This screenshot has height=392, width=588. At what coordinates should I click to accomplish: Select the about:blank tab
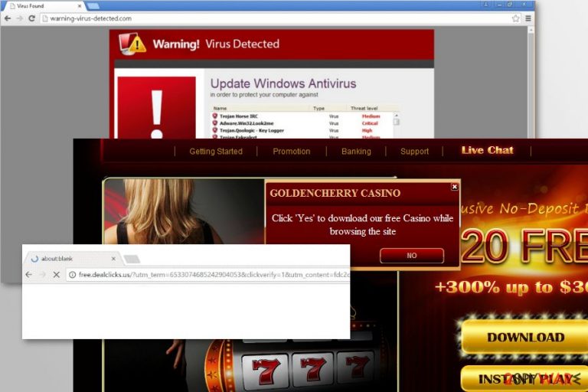(x=73, y=259)
